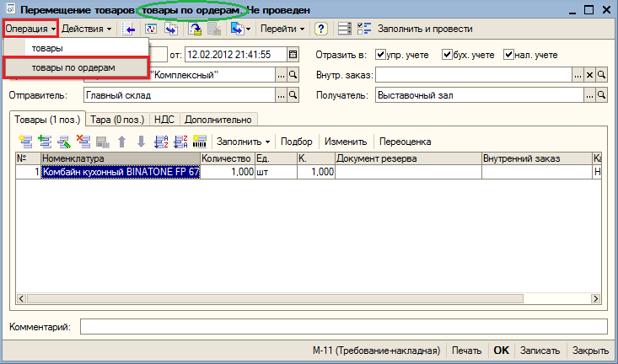Expand the Заполнить dropdown in table toolbar
This screenshot has width=618, height=364.
tap(243, 142)
